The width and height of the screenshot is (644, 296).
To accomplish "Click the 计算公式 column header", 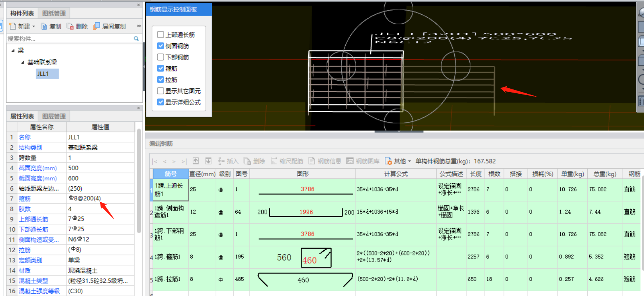I will click(396, 174).
